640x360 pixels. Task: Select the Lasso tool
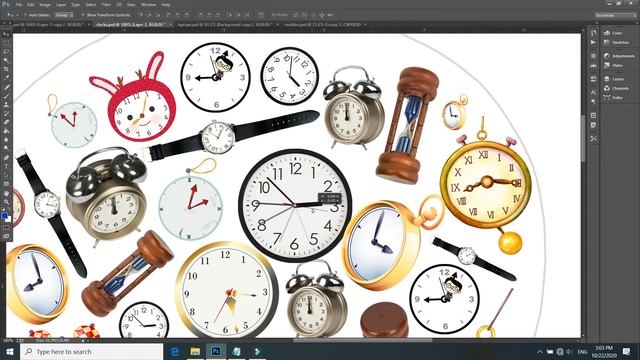6,51
